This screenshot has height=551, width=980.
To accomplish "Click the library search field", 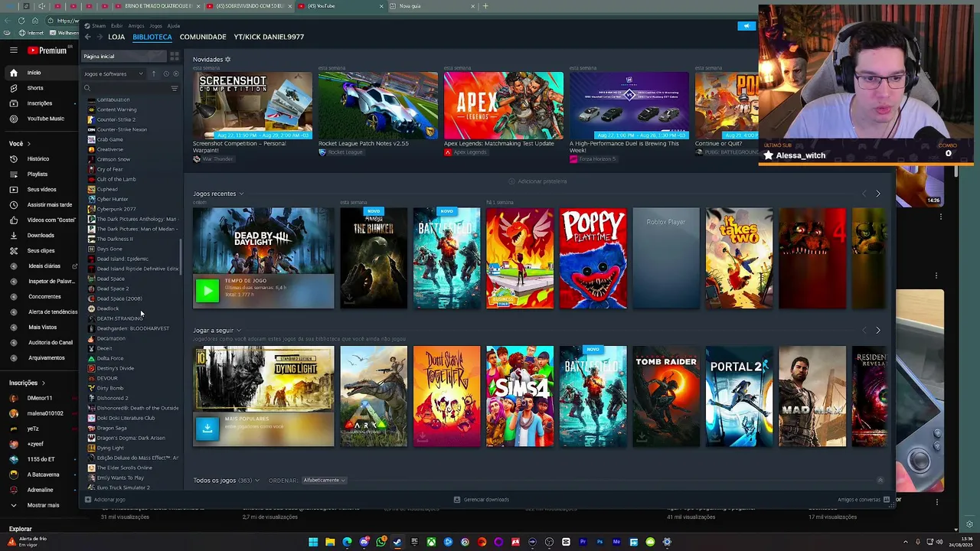I will 126,88.
